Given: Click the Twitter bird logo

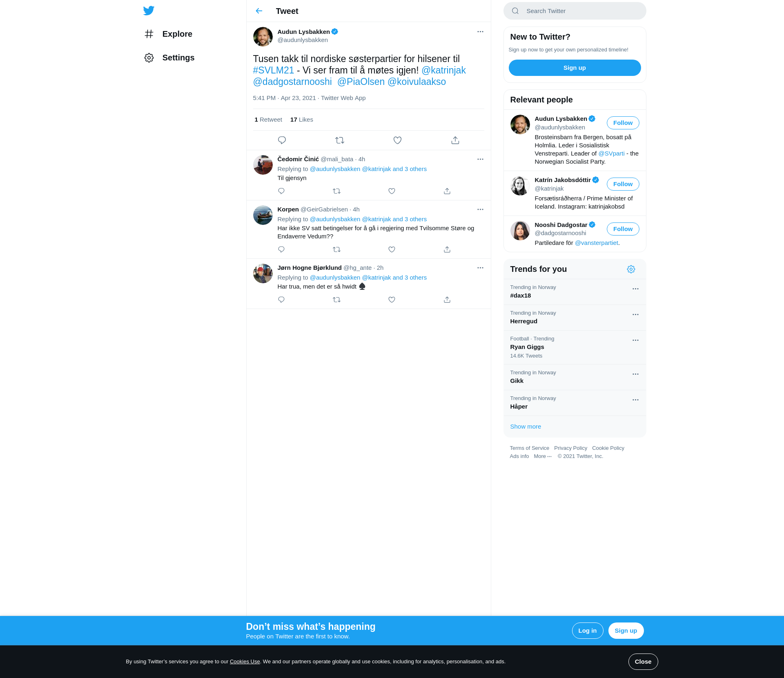Looking at the screenshot, I should point(149,11).
